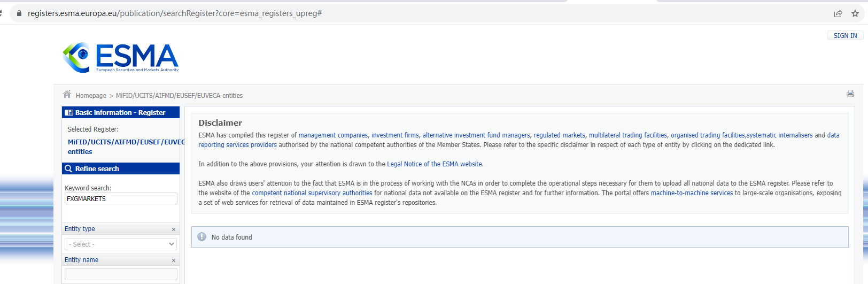This screenshot has width=868, height=284.
Task: Bookmark page with star icon
Action: [855, 13]
